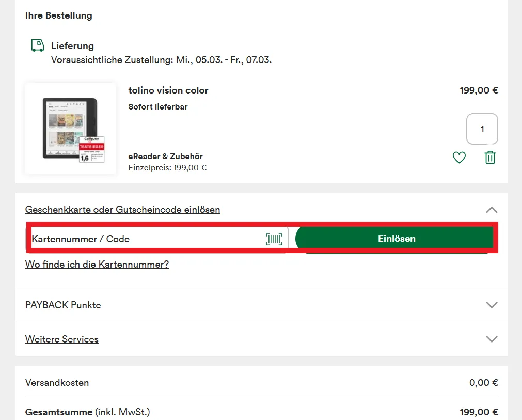Click the quantity field showing 1
The image size is (522, 420).
click(482, 129)
